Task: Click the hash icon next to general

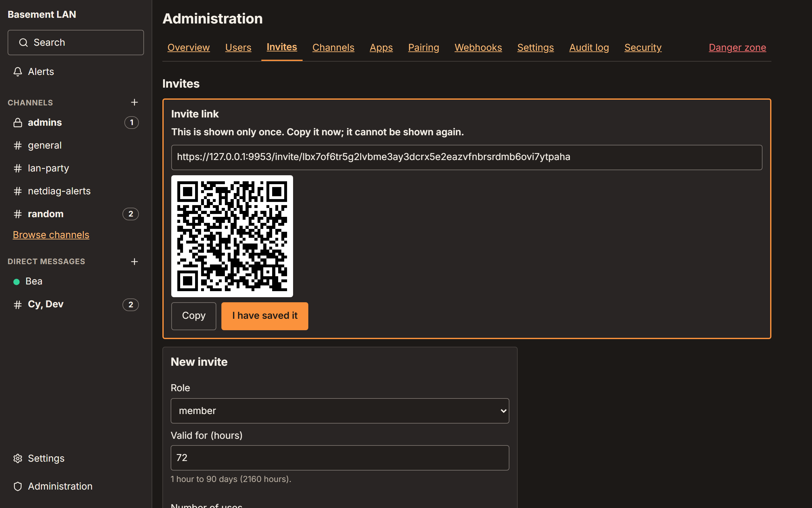Action: pos(18,145)
